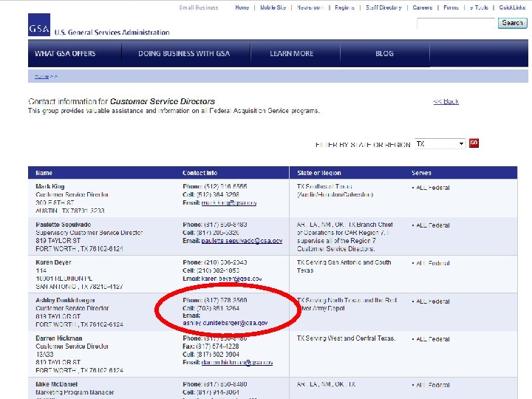532x399 pixels.
Task: Open the state or region filter dropdown
Action: [x=440, y=144]
